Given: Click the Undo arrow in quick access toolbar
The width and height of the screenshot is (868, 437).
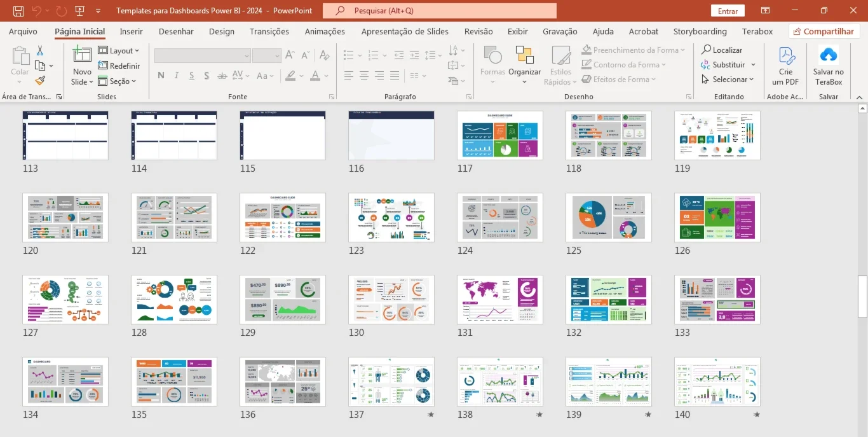Looking at the screenshot, I should point(37,11).
